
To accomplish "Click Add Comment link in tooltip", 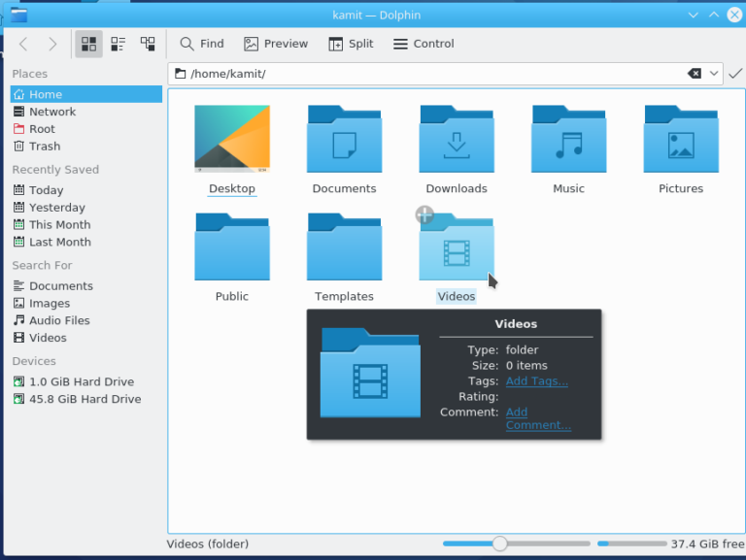I will [x=538, y=419].
